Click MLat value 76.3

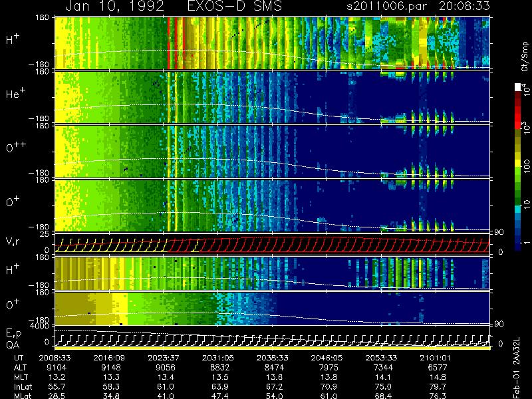coord(437,396)
